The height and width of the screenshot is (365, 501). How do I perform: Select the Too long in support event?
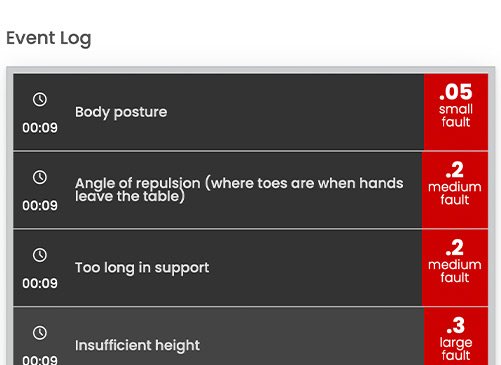point(142,268)
